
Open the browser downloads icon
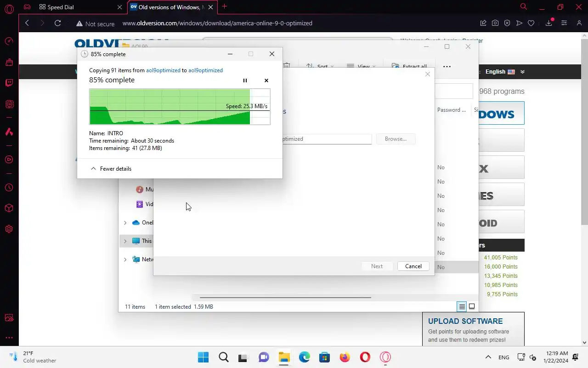(x=549, y=23)
